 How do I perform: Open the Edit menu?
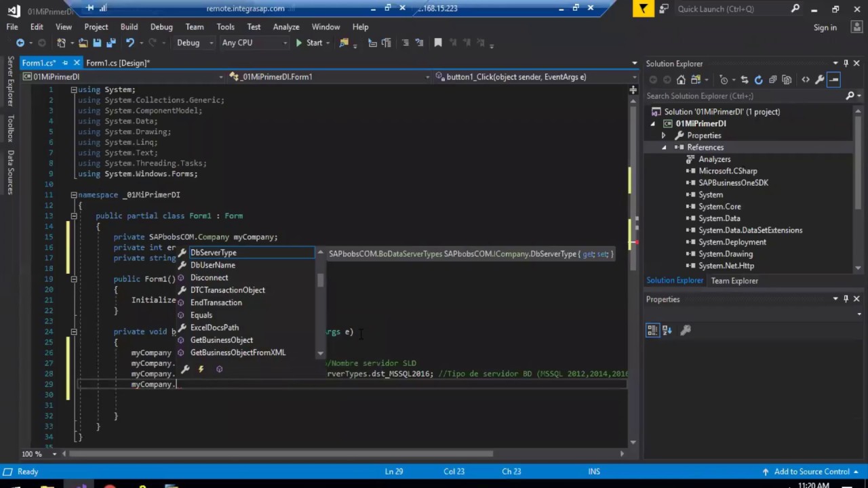pos(37,27)
